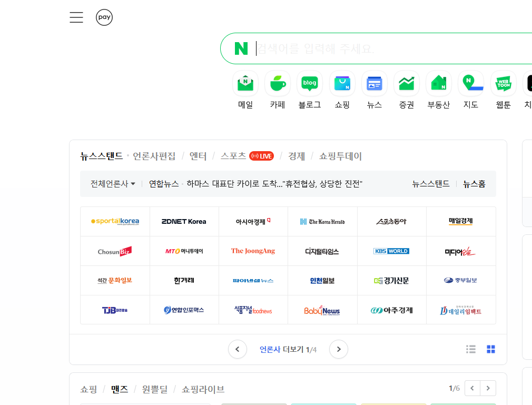Open TJB 대전방송 press logo
532x405 pixels.
click(115, 310)
